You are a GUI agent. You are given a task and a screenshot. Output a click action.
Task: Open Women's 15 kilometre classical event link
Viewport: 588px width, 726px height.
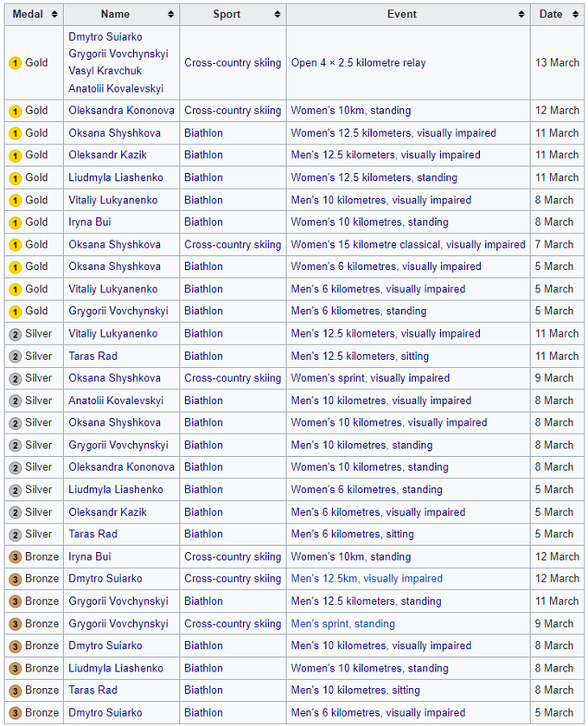pos(407,245)
